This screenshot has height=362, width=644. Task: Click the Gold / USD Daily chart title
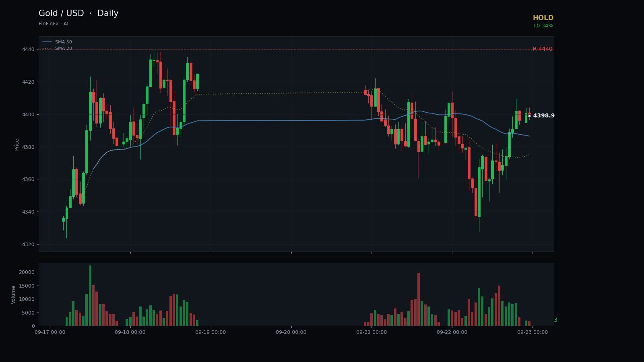click(78, 14)
